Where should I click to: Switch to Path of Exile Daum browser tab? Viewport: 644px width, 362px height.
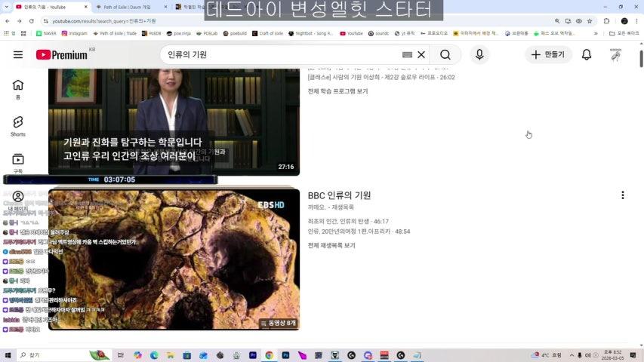point(125,7)
